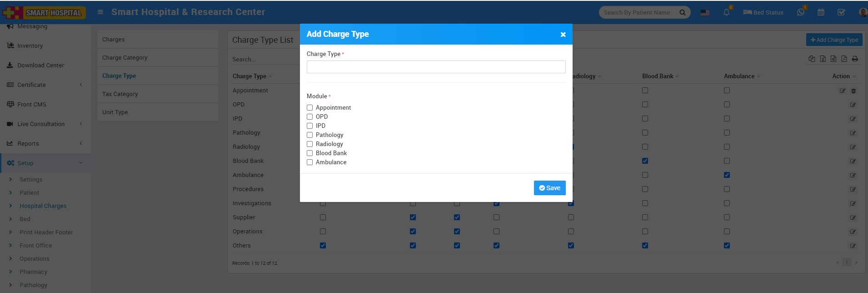Open the Tax Category menu item

pos(158,94)
